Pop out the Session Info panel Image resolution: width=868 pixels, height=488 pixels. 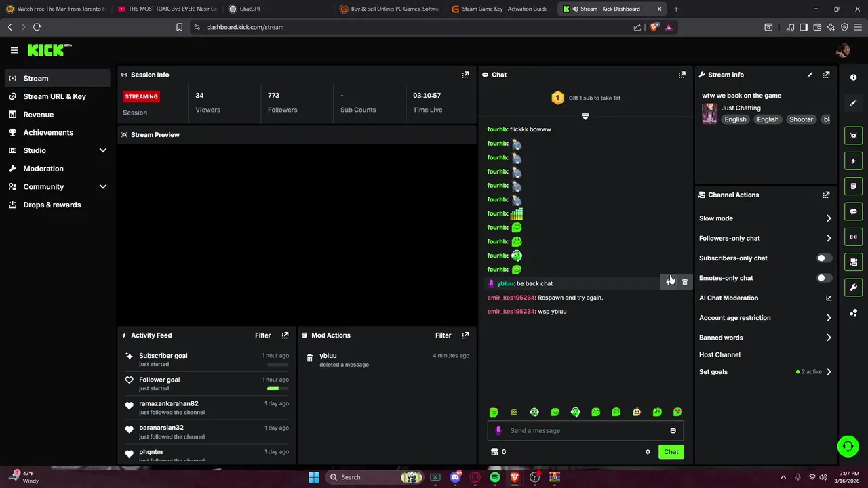tap(465, 75)
